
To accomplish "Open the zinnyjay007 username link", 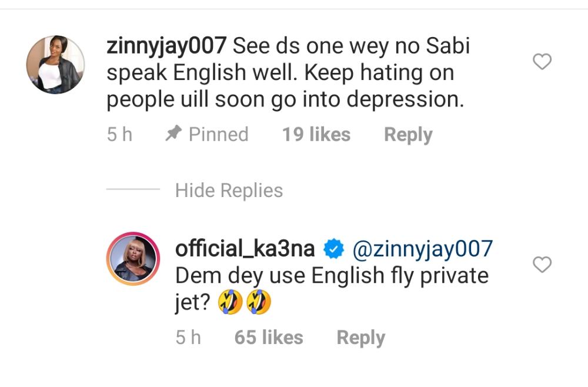I will click(x=166, y=46).
